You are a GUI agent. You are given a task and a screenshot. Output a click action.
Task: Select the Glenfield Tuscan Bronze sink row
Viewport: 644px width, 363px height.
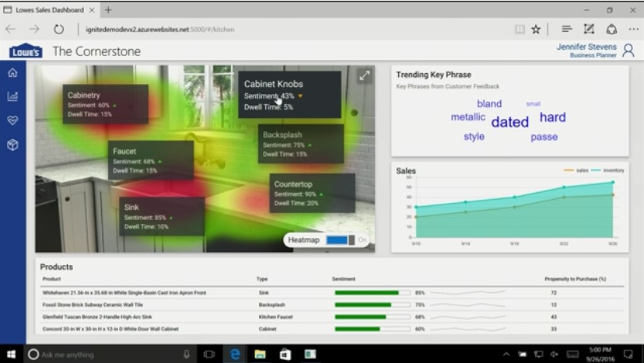click(332, 316)
